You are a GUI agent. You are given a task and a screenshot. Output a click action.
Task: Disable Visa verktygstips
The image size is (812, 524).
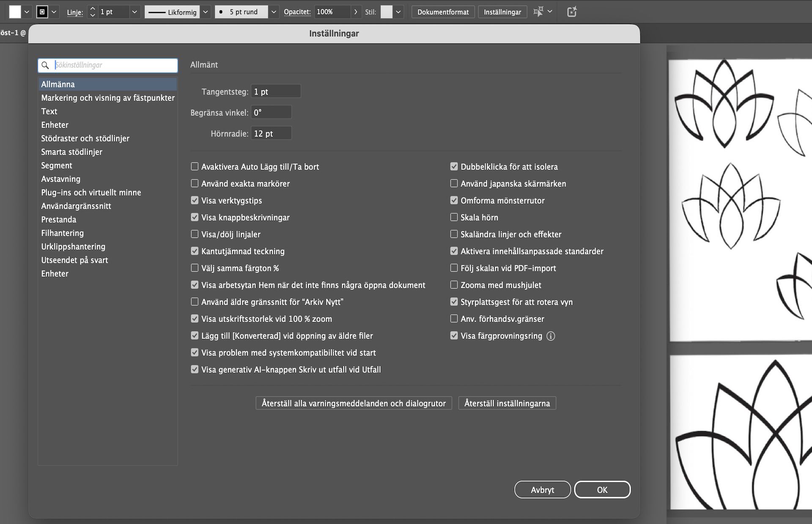coord(195,200)
